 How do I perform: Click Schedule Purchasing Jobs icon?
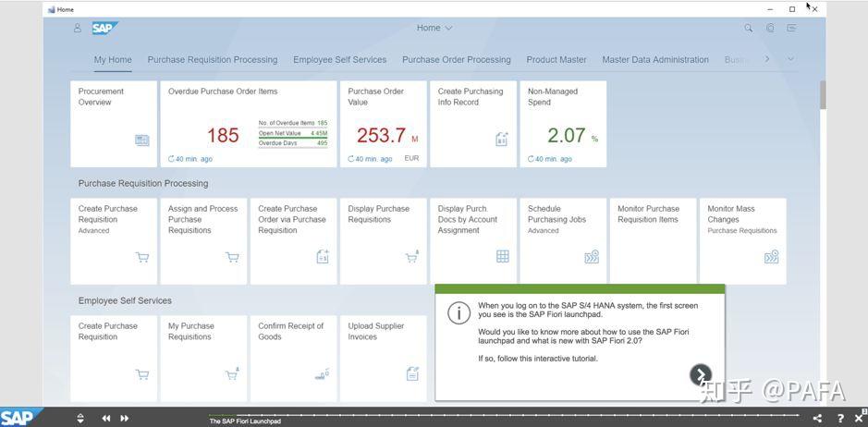(592, 257)
